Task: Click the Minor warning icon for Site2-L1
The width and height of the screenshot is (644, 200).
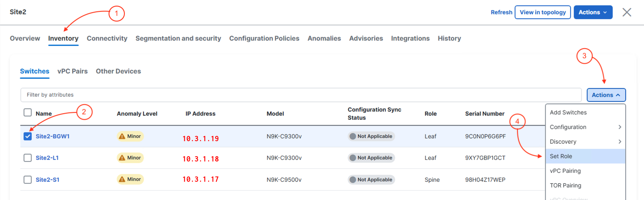Action: (122, 158)
